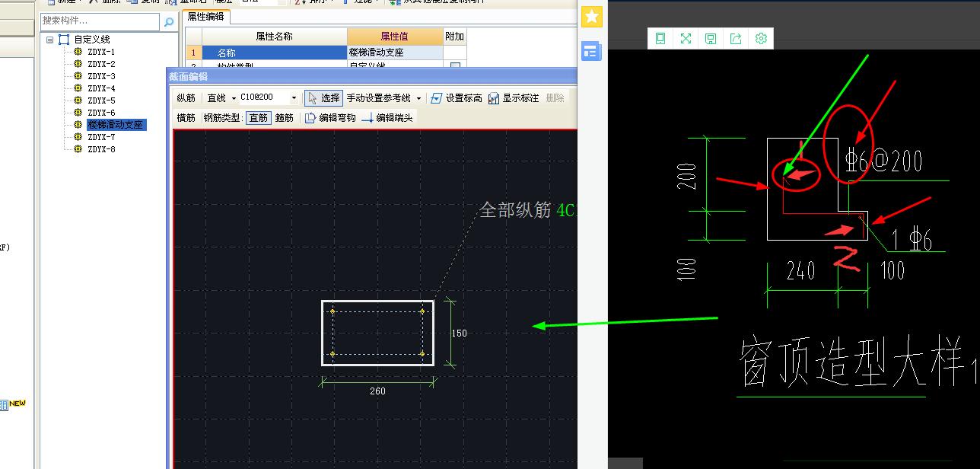Edit the 楼梯滑动支座 property value cell
The width and height of the screenshot is (980, 469).
[395, 53]
